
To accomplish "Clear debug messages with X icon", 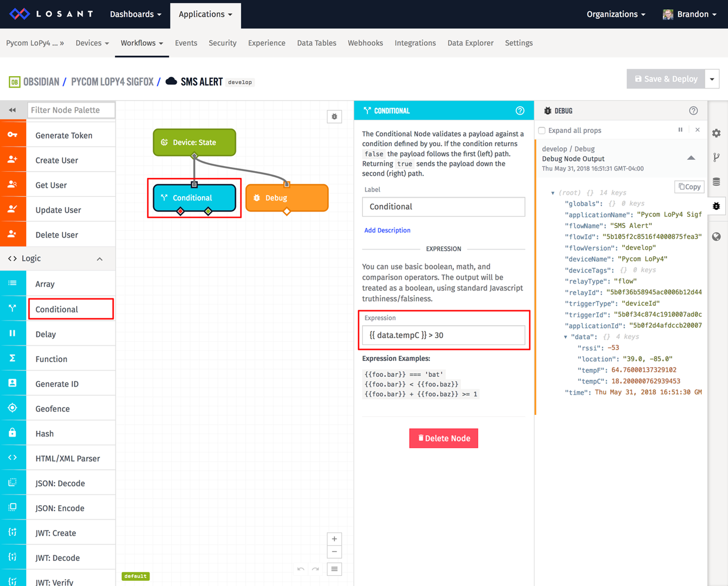I will pos(698,130).
